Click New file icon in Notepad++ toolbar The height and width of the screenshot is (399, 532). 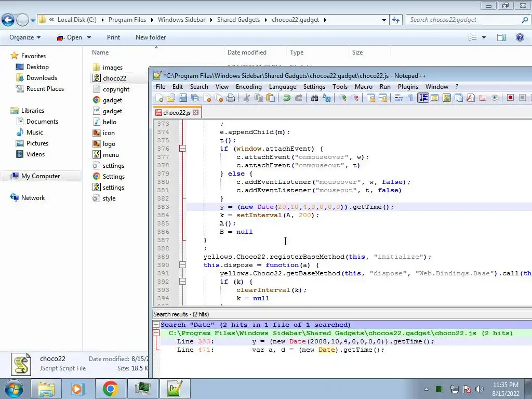coord(159,98)
